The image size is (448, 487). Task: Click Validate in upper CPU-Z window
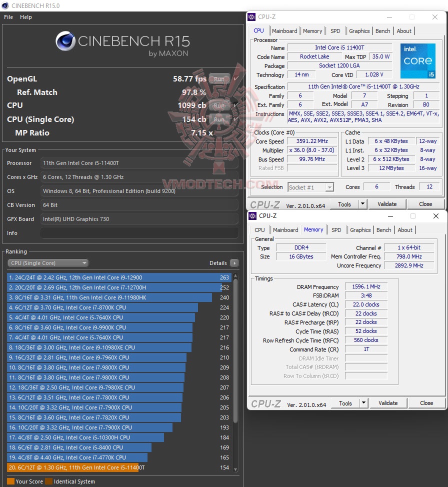point(387,204)
